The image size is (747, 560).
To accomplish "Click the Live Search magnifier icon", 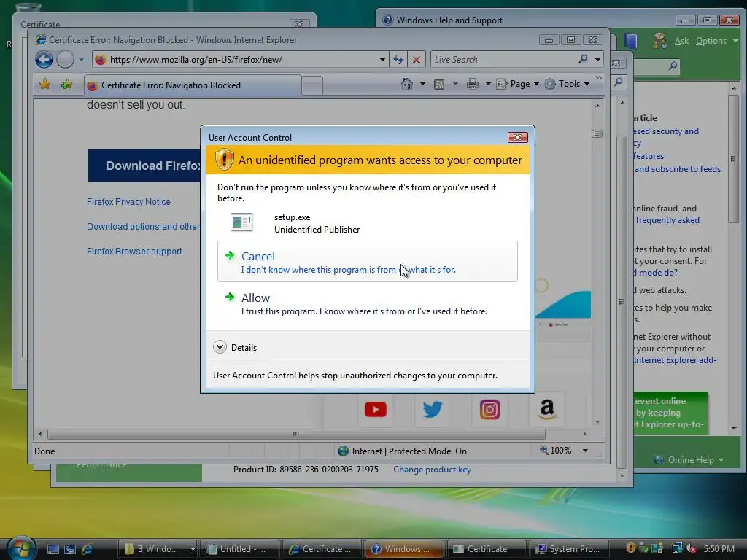I will pos(583,59).
